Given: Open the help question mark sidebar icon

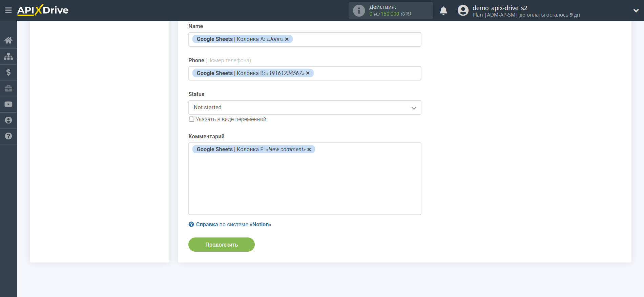Looking at the screenshot, I should [8, 136].
